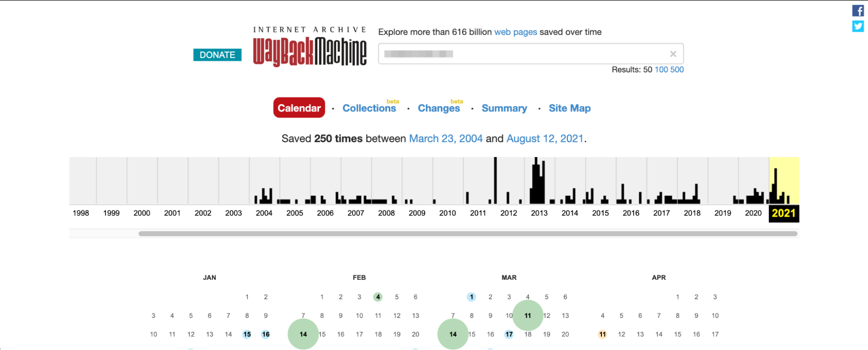This screenshot has width=868, height=350.
Task: Open April 11 capture
Action: click(603, 334)
